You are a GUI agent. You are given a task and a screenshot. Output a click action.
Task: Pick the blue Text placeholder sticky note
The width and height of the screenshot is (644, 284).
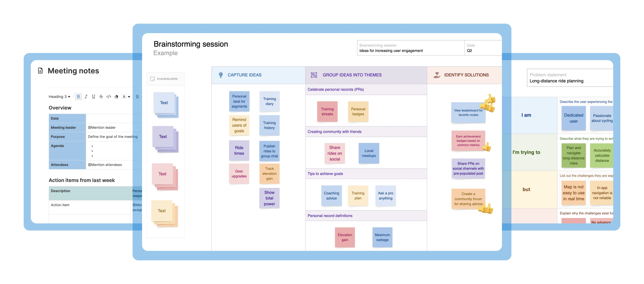click(164, 103)
